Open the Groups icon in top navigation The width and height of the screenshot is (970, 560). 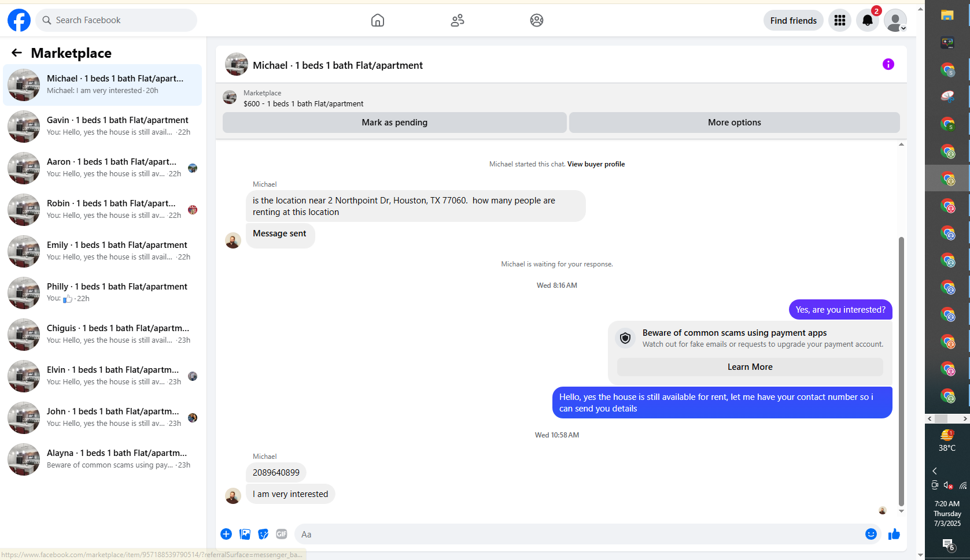click(x=537, y=20)
